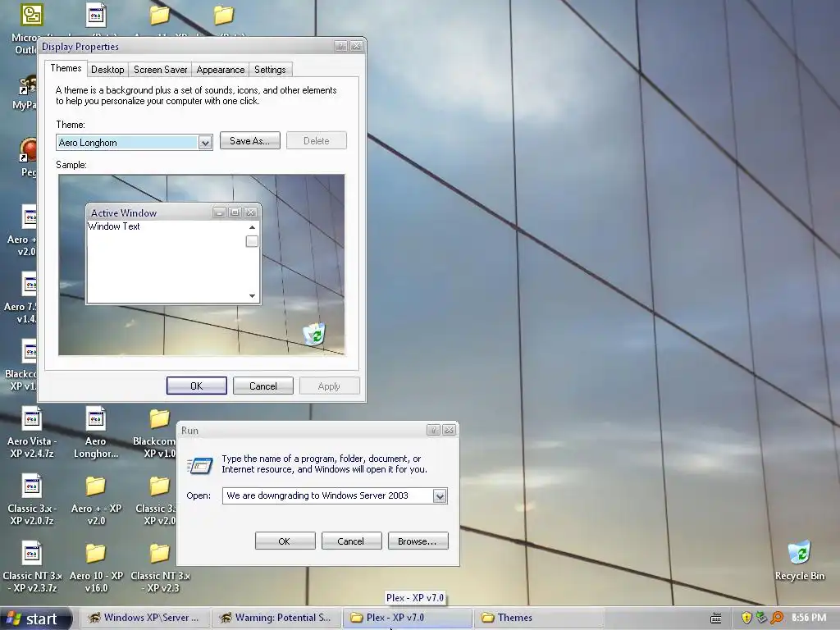Click Browse... in the Run dialog

point(418,541)
